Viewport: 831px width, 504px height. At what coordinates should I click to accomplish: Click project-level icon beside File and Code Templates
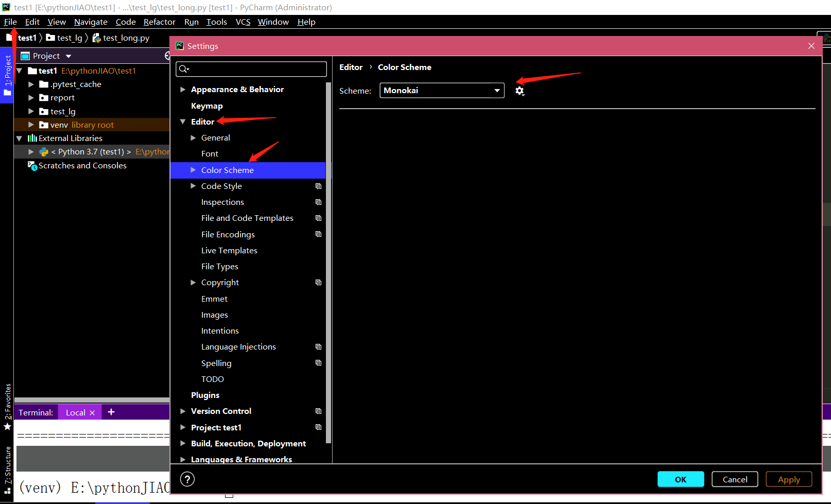(x=318, y=218)
